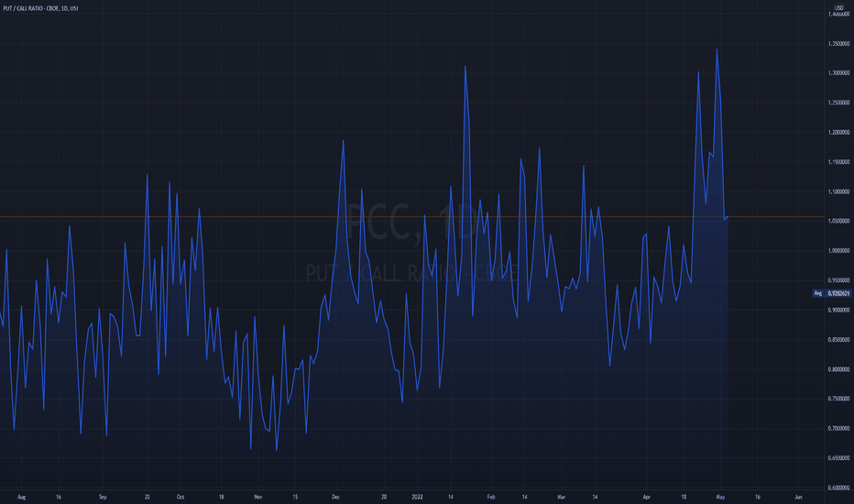The image size is (854, 504).
Task: Click the 1.3000000 price axis label
Action: [838, 73]
